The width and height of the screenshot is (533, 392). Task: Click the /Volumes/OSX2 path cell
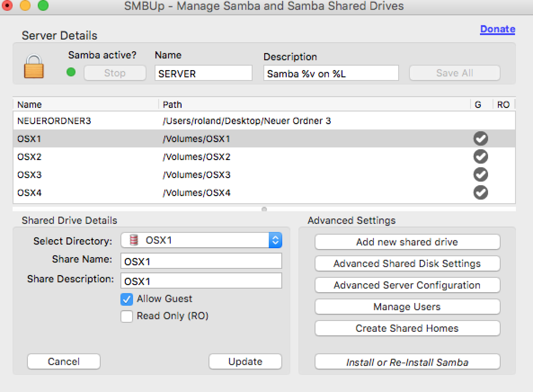click(x=196, y=157)
